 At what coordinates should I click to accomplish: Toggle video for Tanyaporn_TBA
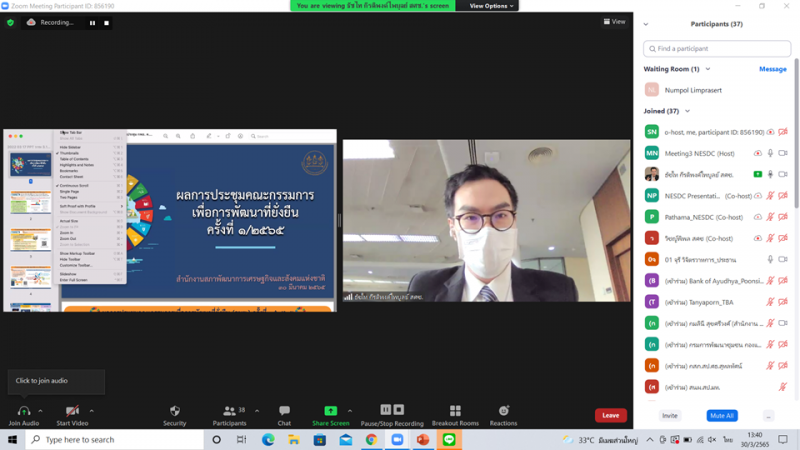coord(783,302)
